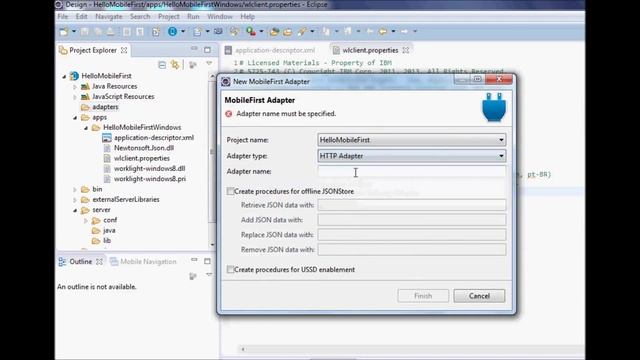
Task: Click the Save toolbar icon
Action: [84, 31]
